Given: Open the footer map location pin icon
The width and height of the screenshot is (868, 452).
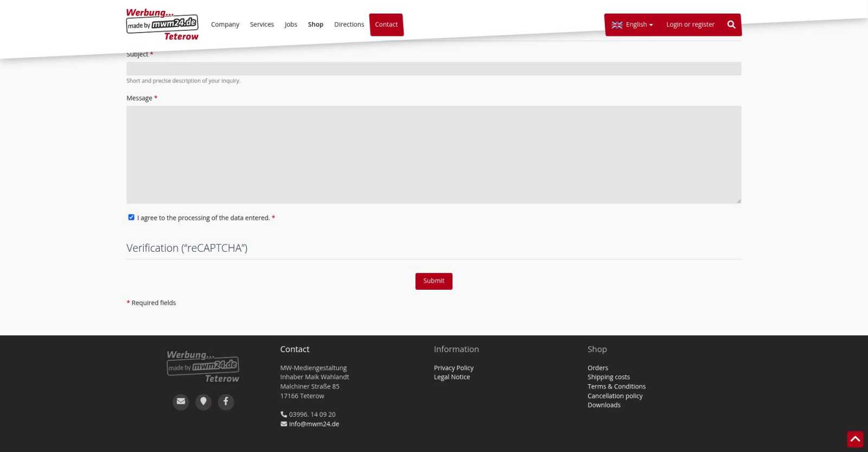Looking at the screenshot, I should click(x=203, y=402).
